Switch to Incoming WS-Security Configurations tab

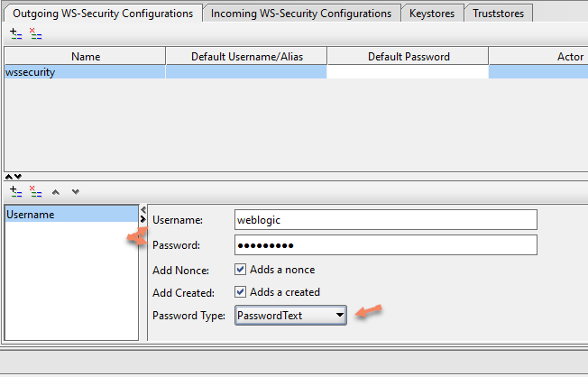point(301,14)
